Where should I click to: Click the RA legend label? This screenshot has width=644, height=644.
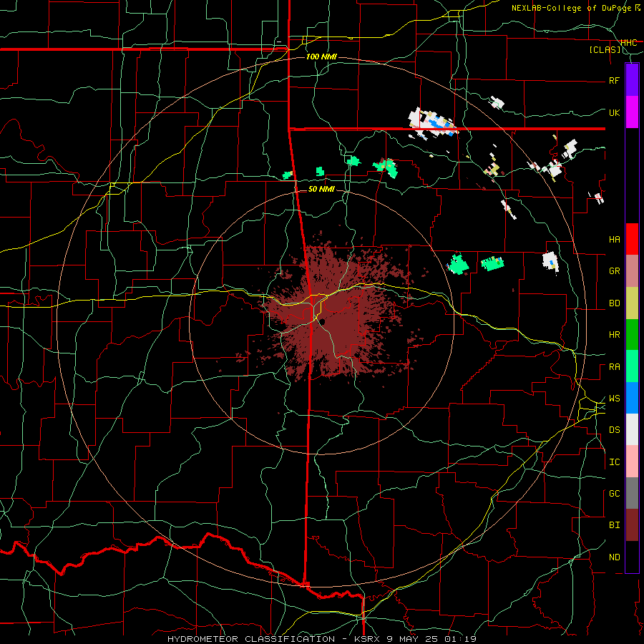[615, 367]
